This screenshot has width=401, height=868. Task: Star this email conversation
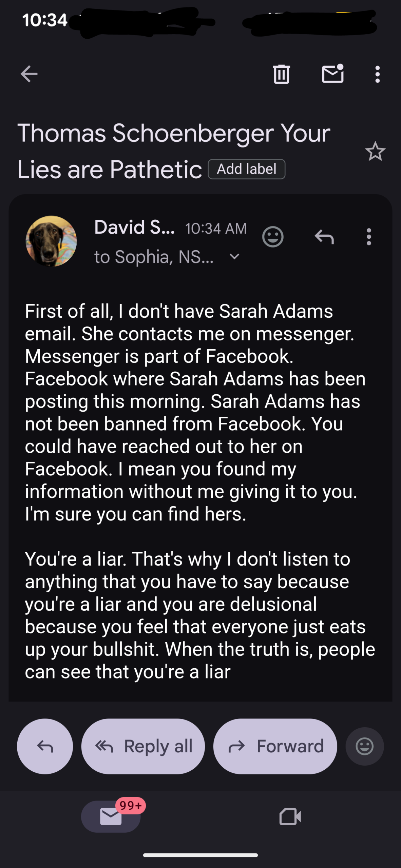pyautogui.click(x=375, y=152)
